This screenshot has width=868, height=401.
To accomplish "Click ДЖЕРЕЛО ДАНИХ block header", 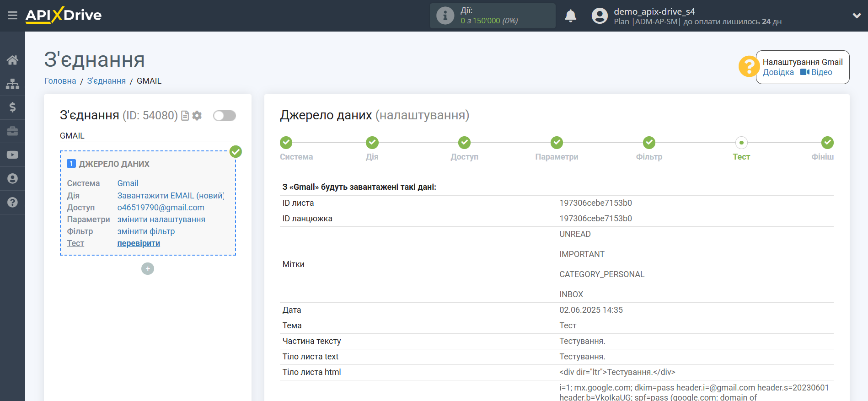I will (114, 164).
